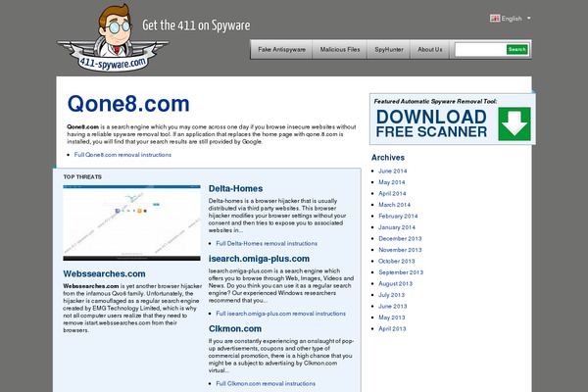Open the June 2014 archive
Image resolution: width=588 pixels, height=392 pixels.
(393, 171)
